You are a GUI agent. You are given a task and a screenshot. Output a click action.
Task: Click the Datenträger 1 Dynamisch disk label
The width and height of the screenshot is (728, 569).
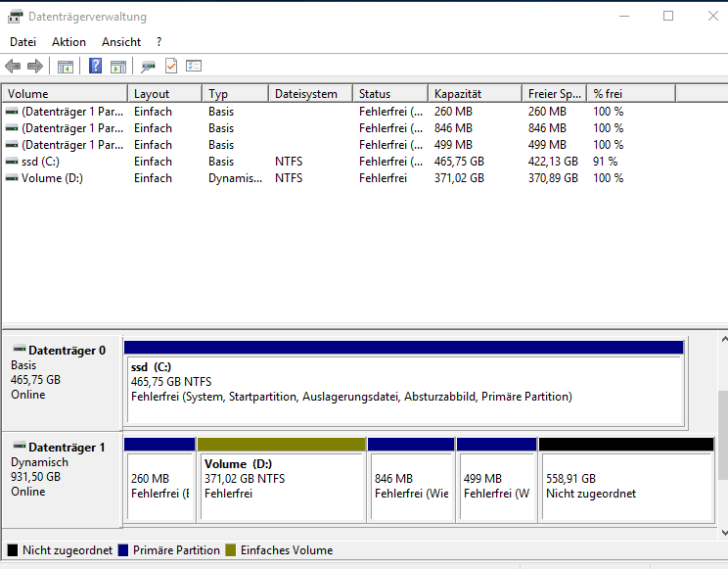63,480
